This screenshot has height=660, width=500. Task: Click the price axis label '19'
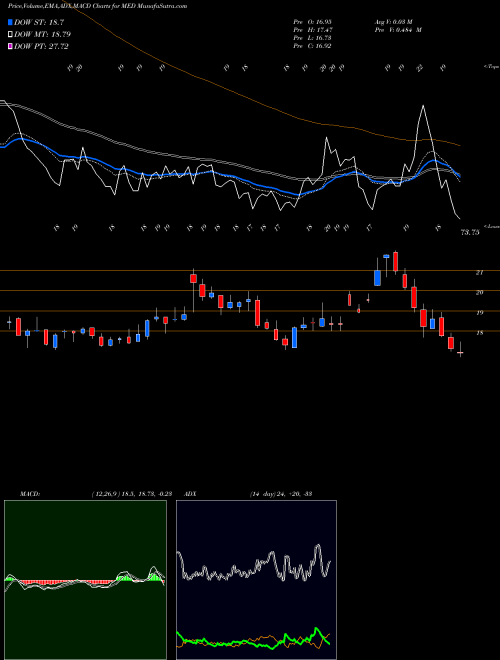point(479,313)
